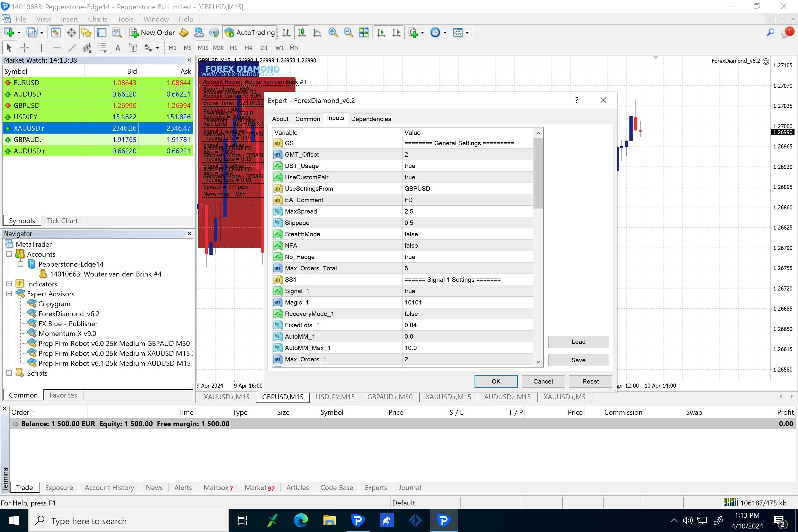Switch chart to the M5 timeframe
Image resolution: width=798 pixels, height=532 pixels.
pyautogui.click(x=187, y=48)
